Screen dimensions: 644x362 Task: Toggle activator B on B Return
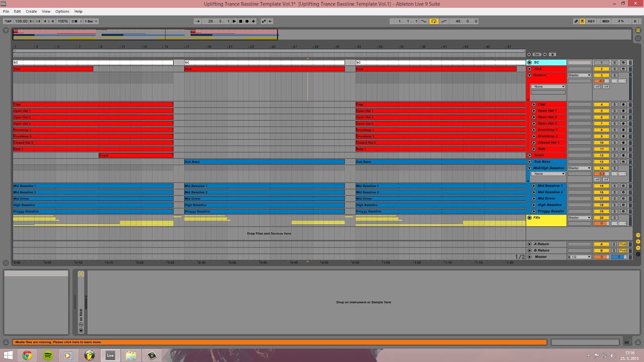[601, 250]
